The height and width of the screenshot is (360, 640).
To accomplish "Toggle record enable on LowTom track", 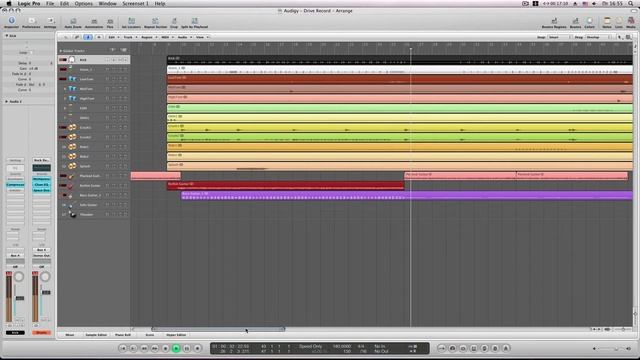I will point(126,79).
